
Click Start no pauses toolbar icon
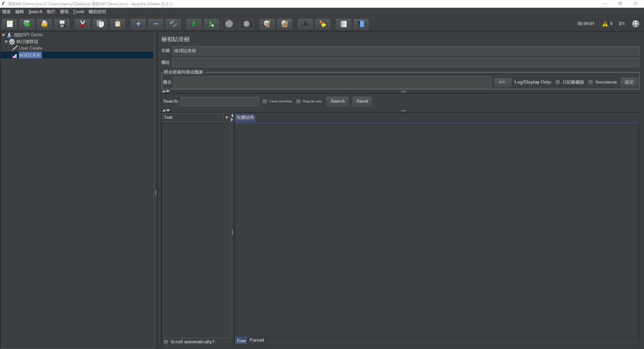pos(211,24)
